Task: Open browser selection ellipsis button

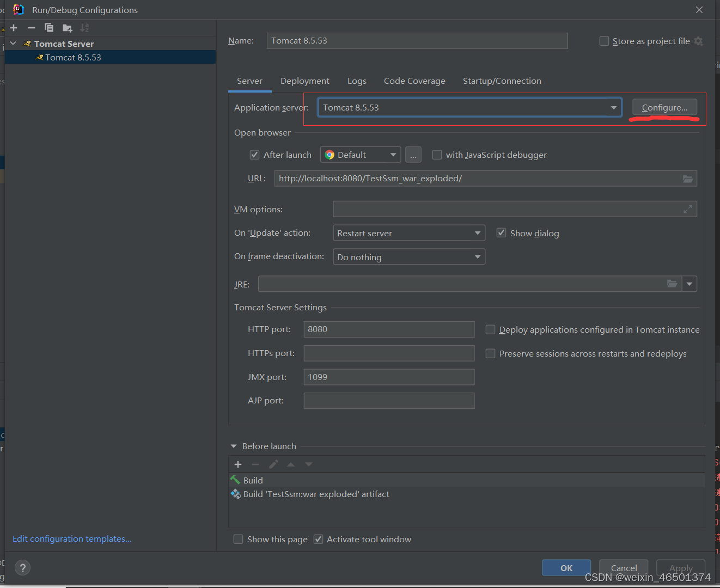Action: click(413, 155)
